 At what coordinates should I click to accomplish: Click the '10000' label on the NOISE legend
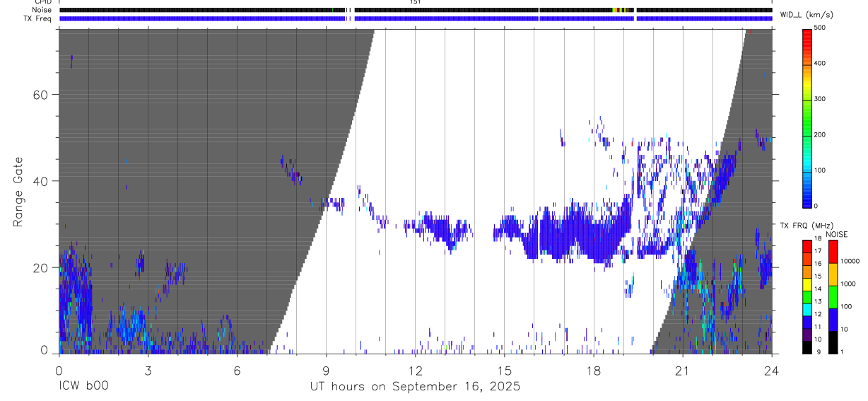tap(850, 261)
